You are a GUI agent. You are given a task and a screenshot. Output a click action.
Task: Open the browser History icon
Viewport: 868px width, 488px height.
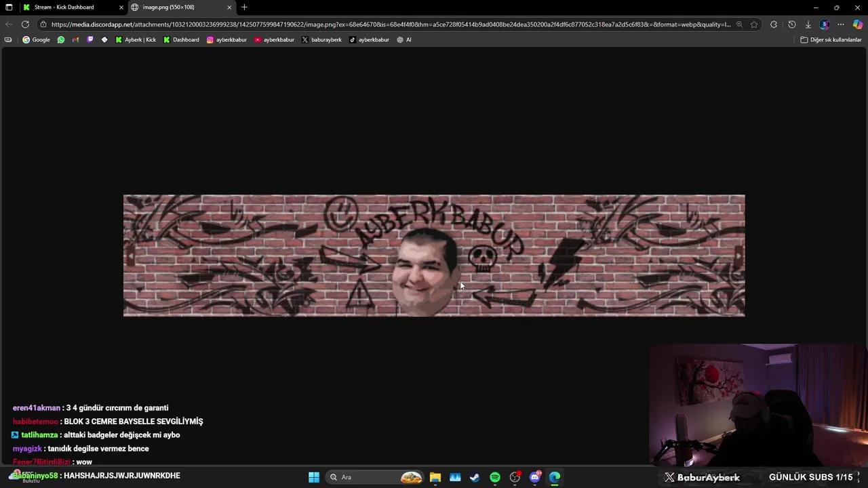tap(791, 24)
